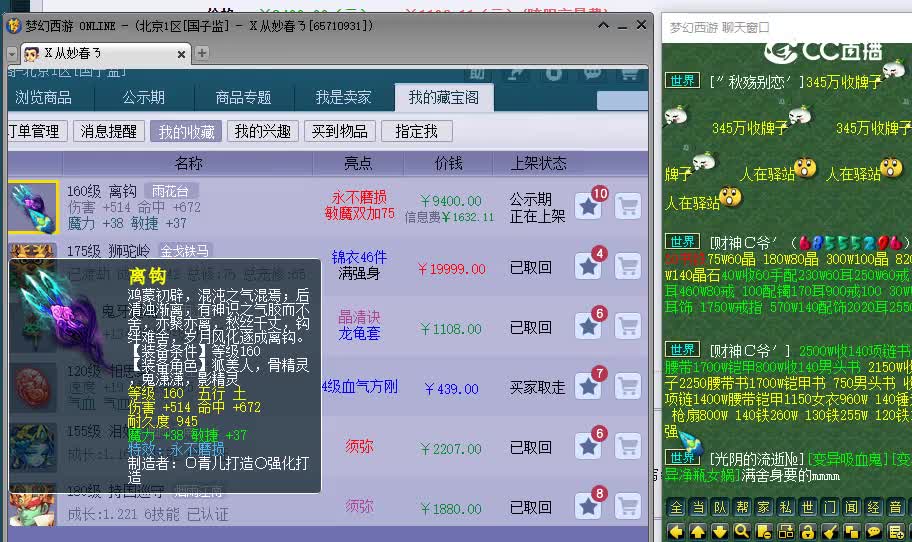Toggle 私 chat channel filter

coord(786,508)
